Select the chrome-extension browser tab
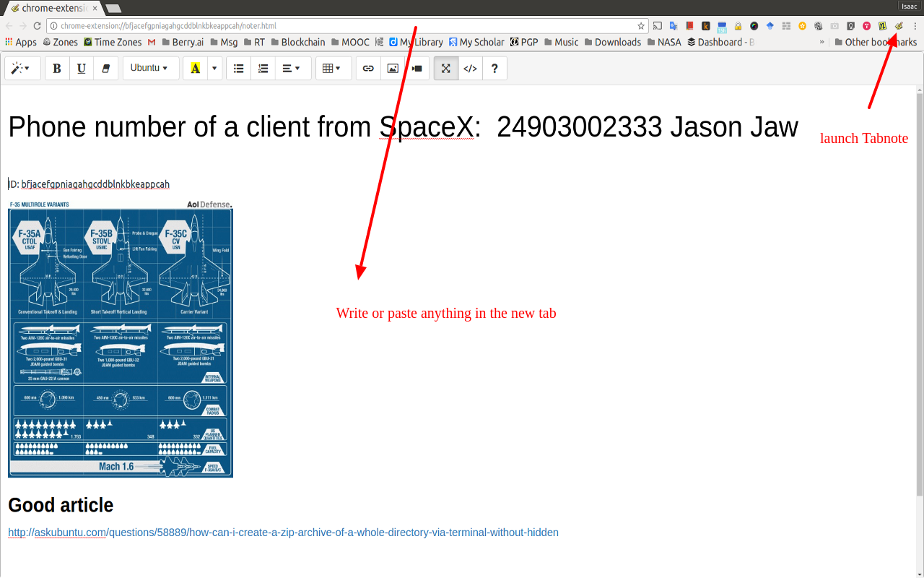This screenshot has height=578, width=924. (x=54, y=8)
